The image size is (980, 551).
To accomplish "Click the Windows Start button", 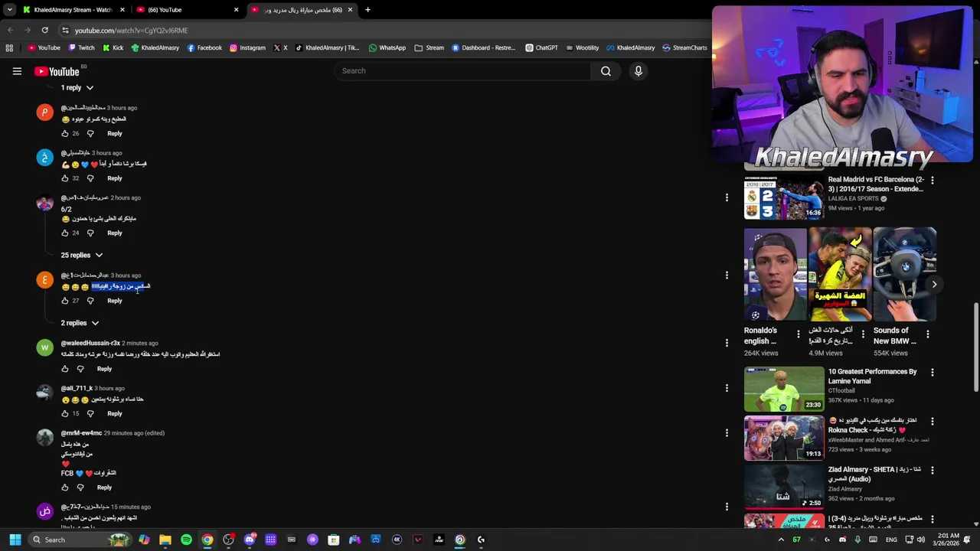I will click(x=15, y=540).
